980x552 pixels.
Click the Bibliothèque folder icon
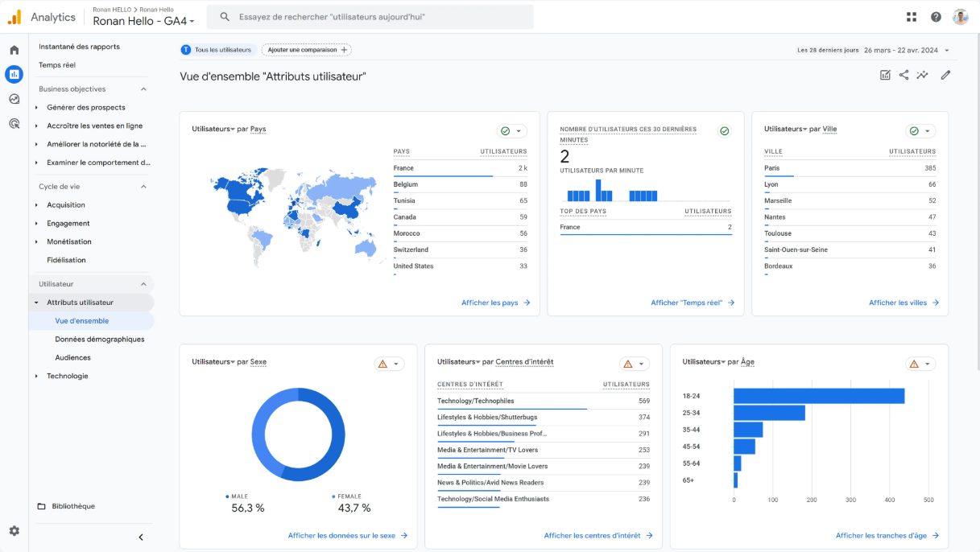coord(41,506)
